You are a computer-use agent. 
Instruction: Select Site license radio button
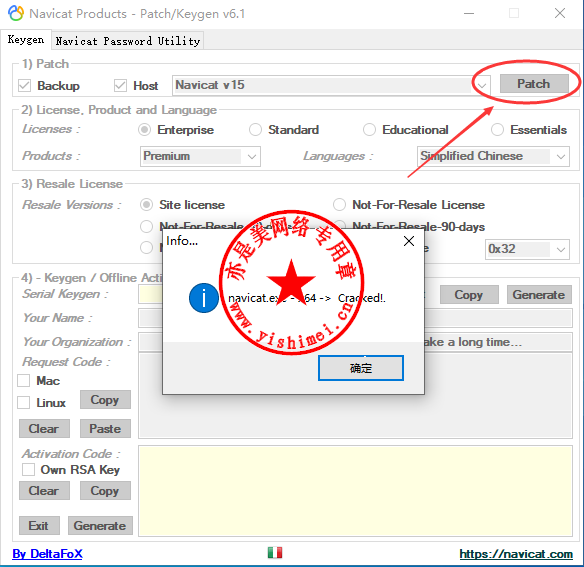tap(146, 205)
